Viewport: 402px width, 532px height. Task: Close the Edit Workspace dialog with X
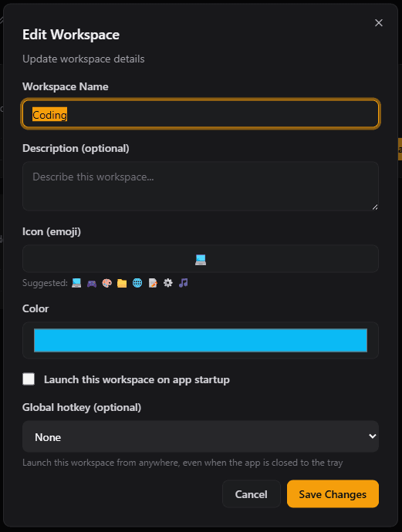(x=379, y=22)
